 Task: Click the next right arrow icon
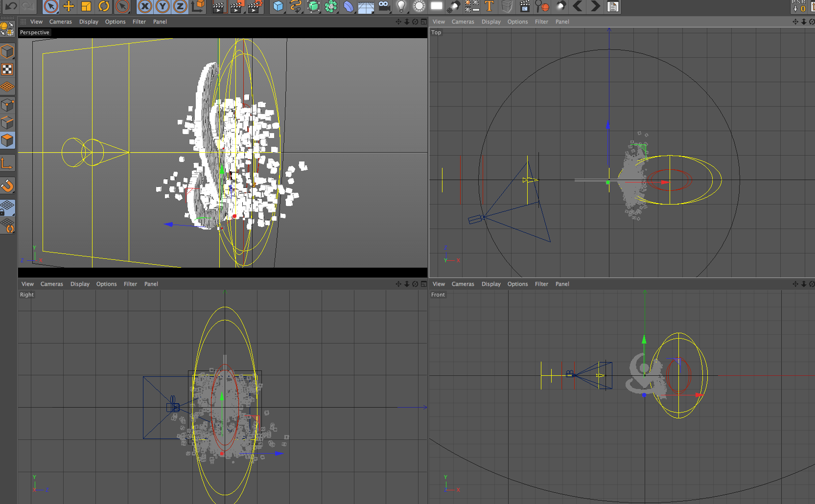coord(595,6)
